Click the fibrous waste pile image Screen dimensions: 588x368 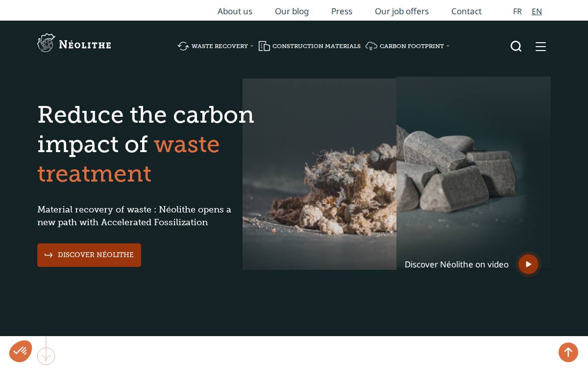(319, 174)
